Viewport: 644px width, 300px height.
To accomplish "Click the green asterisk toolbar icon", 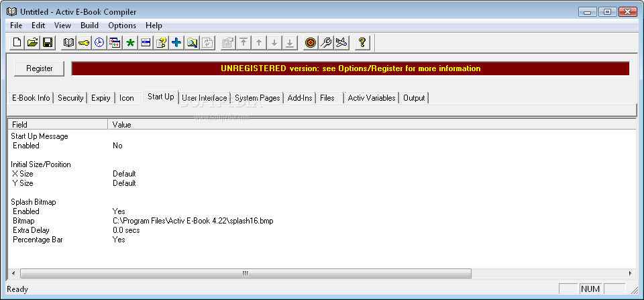I will [x=130, y=42].
